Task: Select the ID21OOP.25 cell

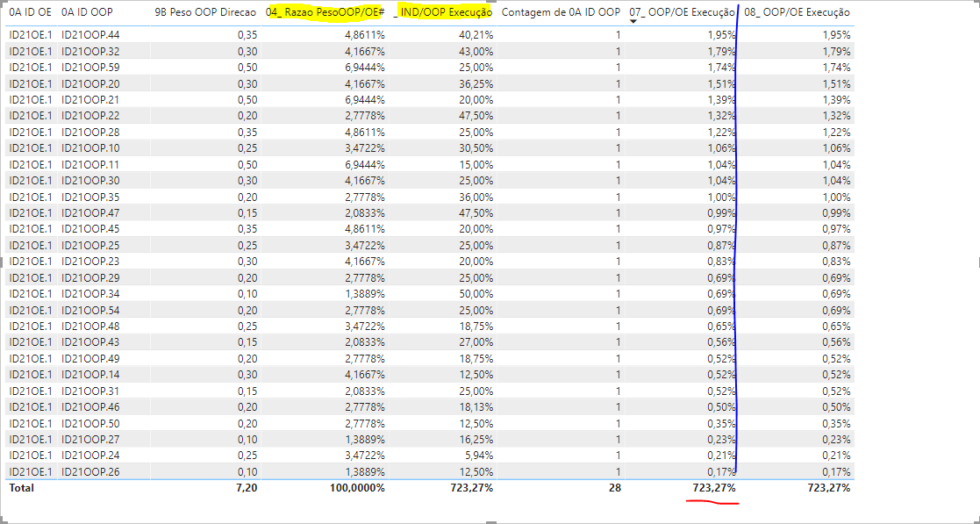Action: 90,245
